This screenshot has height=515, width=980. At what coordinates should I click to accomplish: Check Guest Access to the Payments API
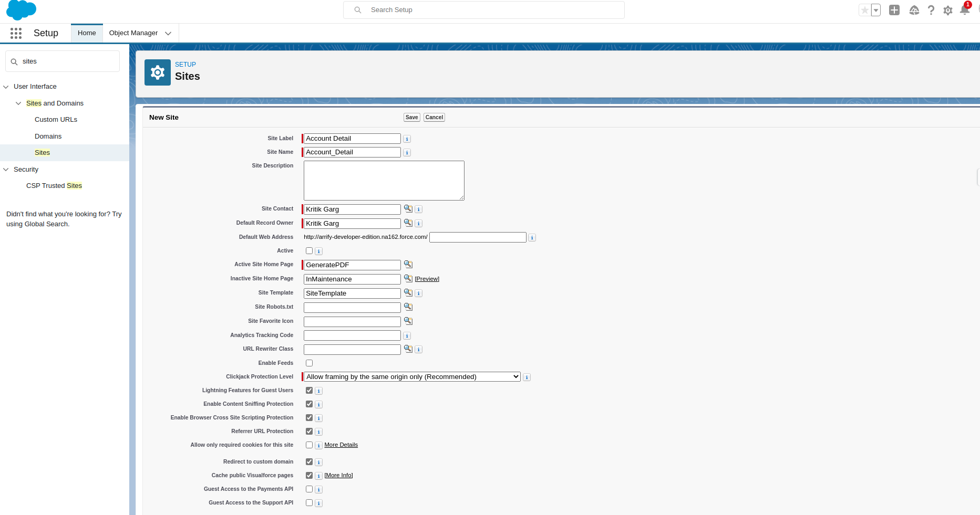pos(310,489)
